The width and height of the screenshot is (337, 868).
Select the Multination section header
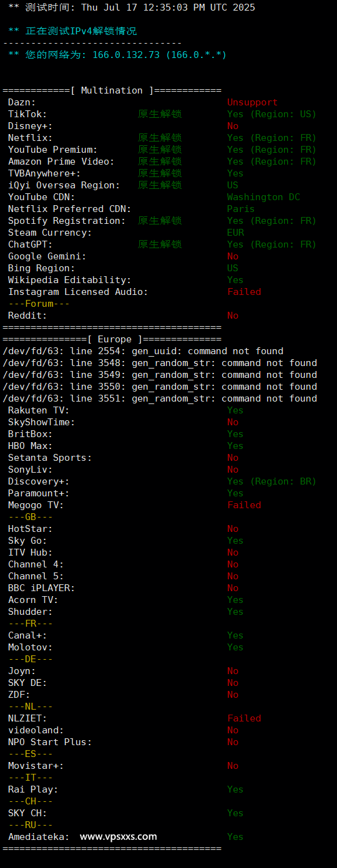tap(112, 90)
